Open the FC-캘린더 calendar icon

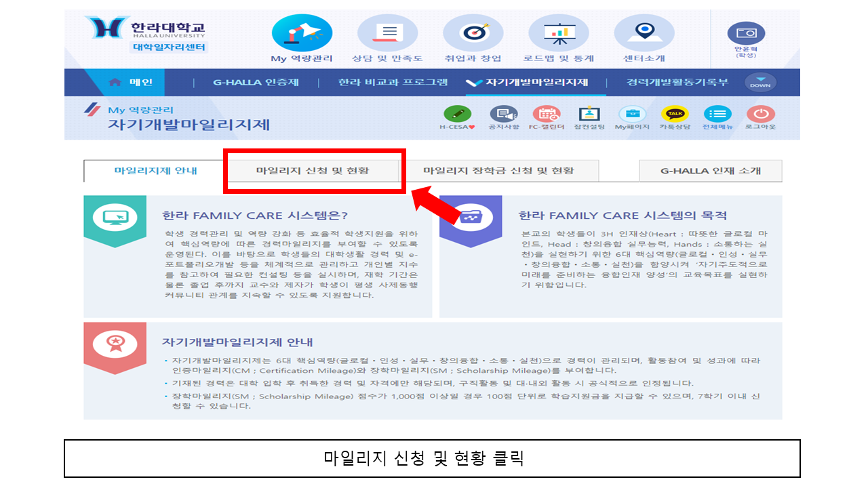[x=547, y=115]
